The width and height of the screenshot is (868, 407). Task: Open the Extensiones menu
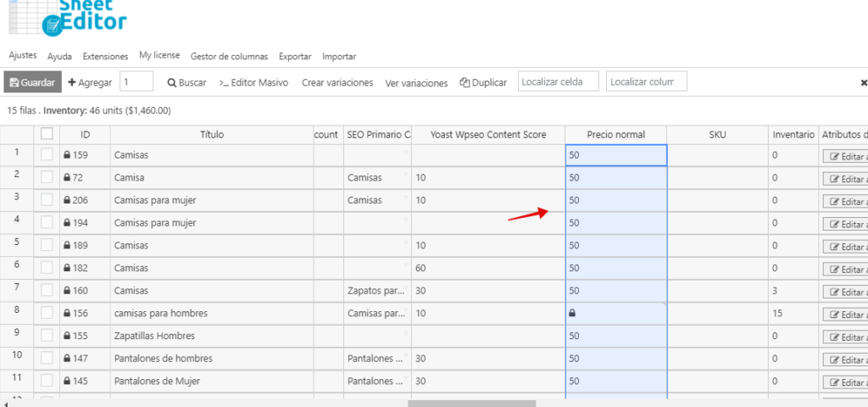(x=105, y=57)
